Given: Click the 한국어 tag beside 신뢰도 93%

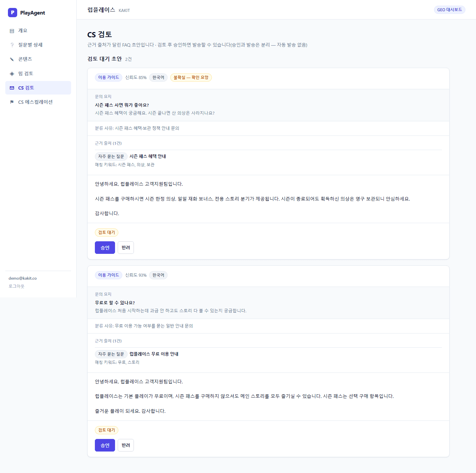Looking at the screenshot, I should point(158,275).
